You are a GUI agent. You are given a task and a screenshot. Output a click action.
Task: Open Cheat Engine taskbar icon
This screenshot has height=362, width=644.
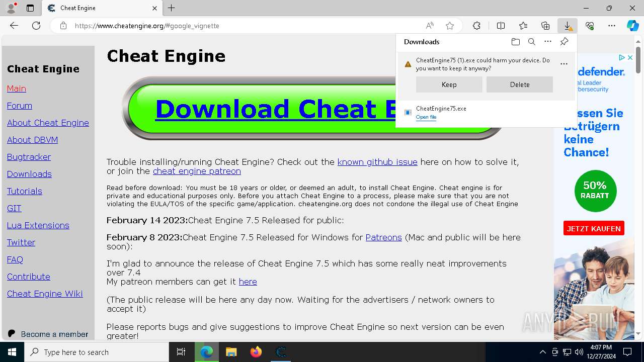281,352
